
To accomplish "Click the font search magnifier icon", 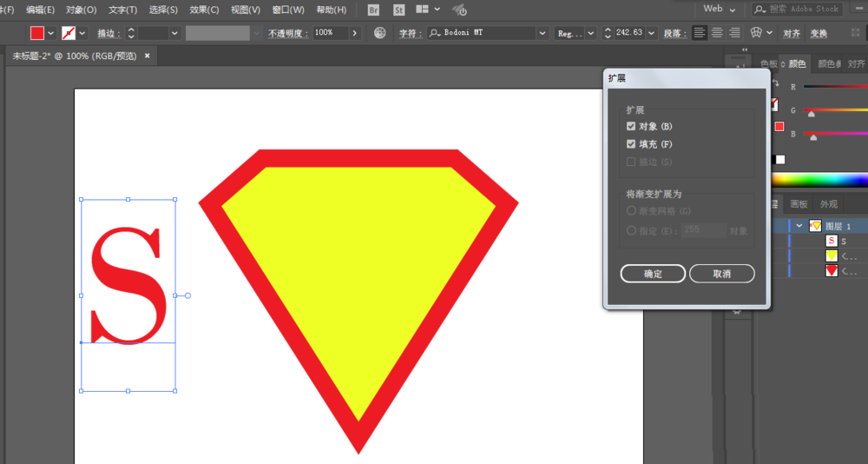I will [x=436, y=33].
